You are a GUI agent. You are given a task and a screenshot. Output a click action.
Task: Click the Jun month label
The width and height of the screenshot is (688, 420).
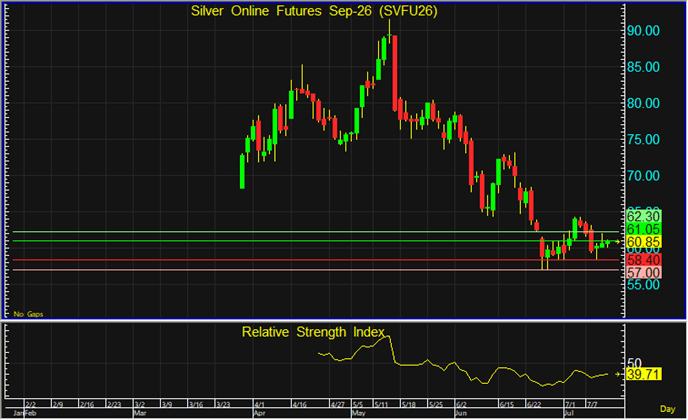[461, 413]
